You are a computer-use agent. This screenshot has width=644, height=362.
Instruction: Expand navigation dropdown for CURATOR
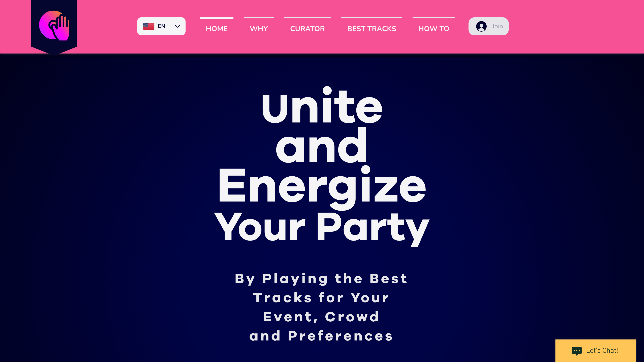click(307, 28)
